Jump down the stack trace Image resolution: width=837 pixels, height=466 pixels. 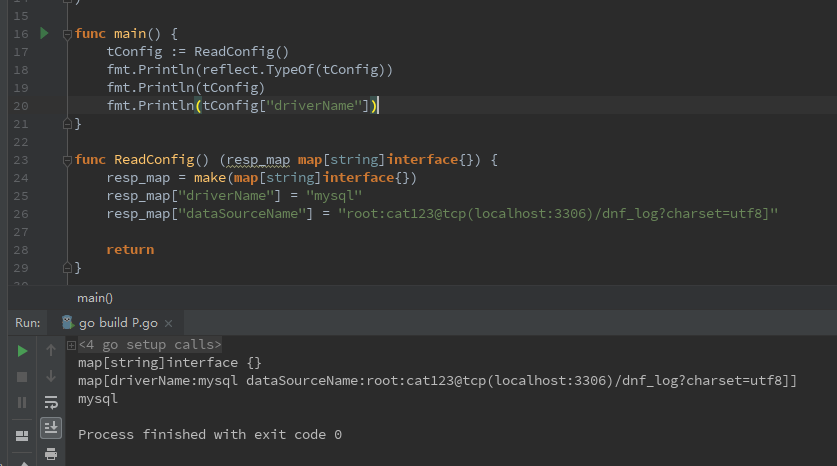pos(51,376)
